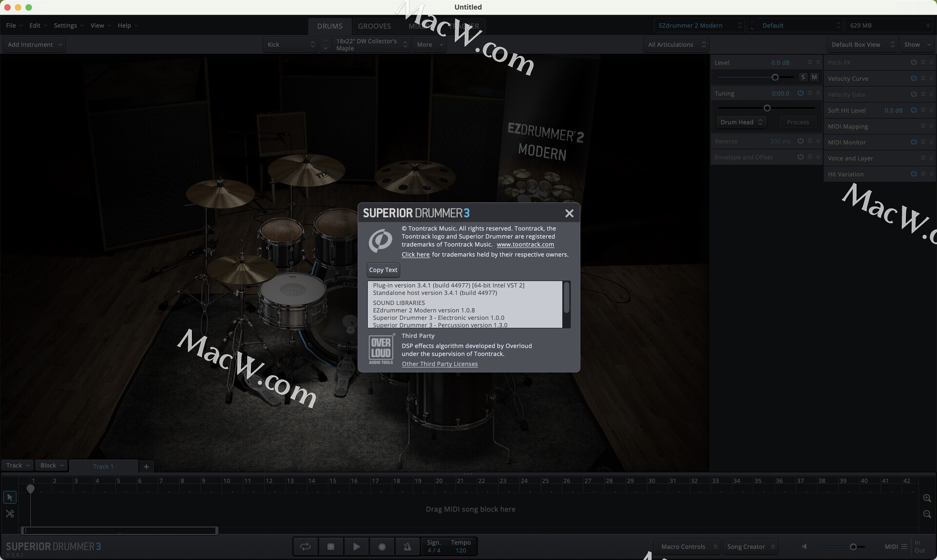Open the Settings menu

(x=68, y=25)
